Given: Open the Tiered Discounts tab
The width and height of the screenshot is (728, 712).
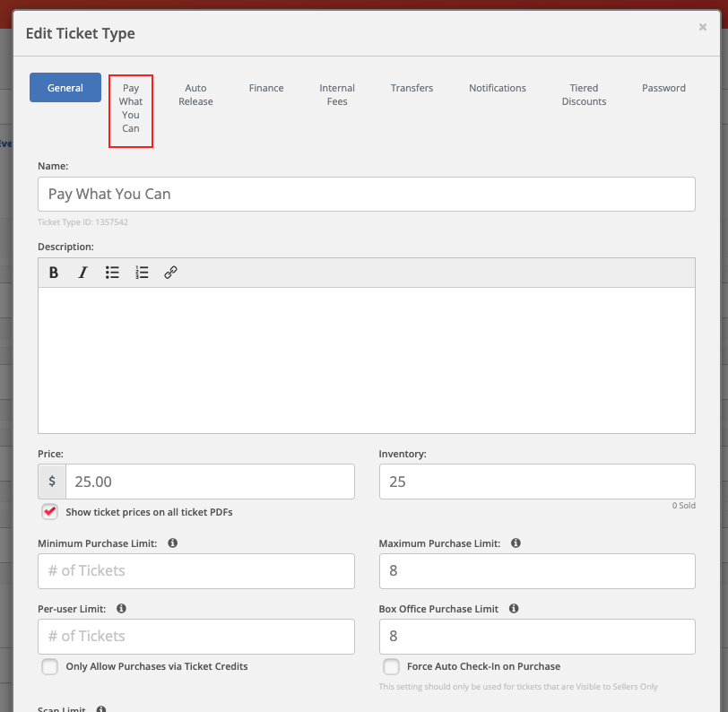Looking at the screenshot, I should point(584,94).
